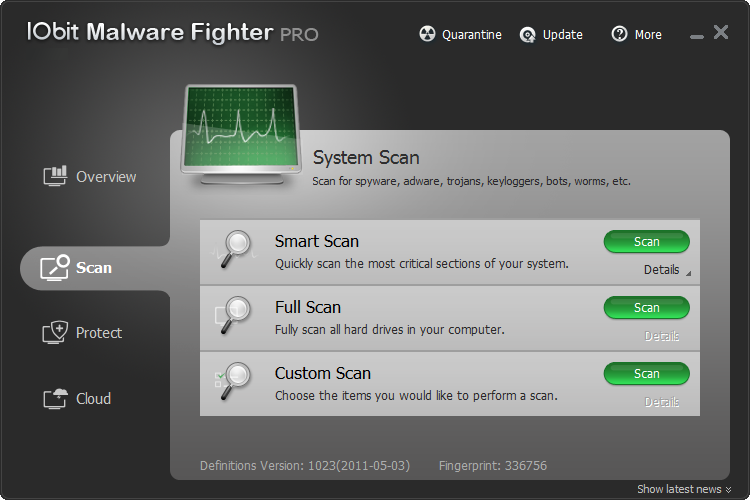This screenshot has width=750, height=500.
Task: Click the Full Scan magnifier icon
Action: pos(237,315)
